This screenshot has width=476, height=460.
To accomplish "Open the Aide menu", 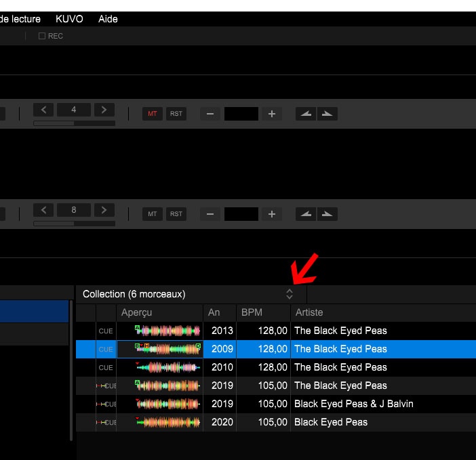I will click(108, 19).
